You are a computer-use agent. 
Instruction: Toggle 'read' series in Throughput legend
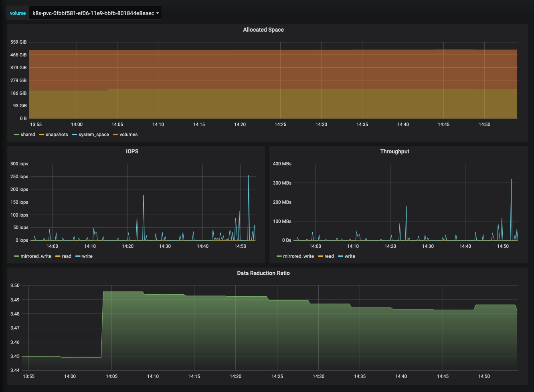point(329,256)
